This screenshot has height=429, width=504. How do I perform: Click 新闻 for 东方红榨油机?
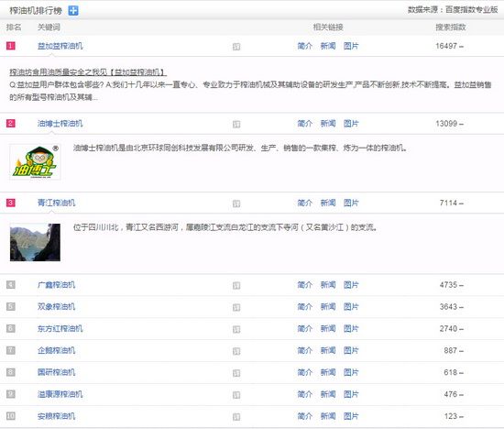pyautogui.click(x=328, y=329)
